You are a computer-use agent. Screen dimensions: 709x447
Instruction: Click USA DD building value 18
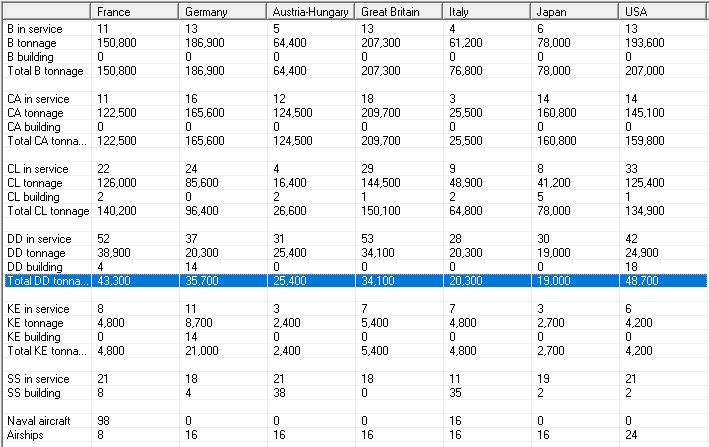point(632,267)
